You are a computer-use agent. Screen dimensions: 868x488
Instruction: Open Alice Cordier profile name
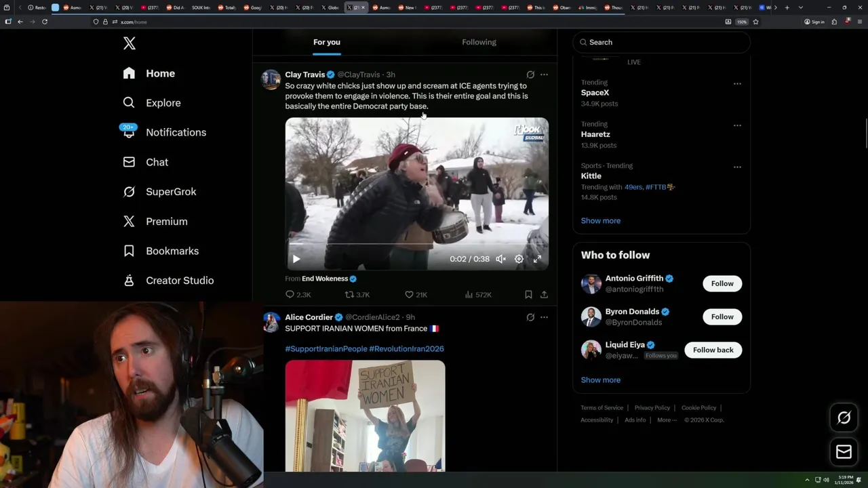click(x=309, y=317)
